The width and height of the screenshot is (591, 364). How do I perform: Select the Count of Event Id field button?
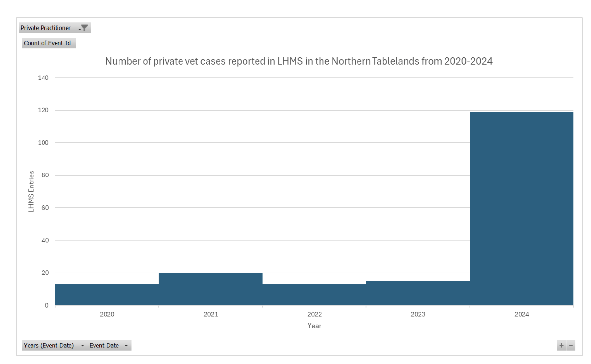click(49, 43)
